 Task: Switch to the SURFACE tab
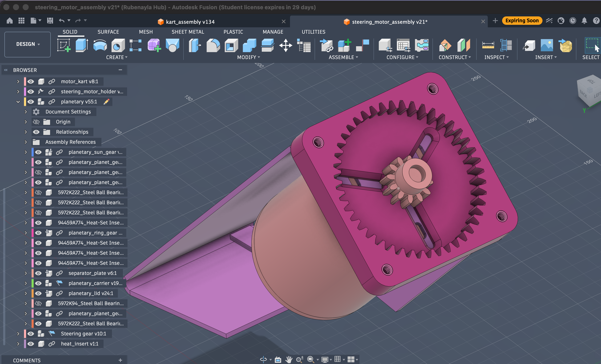click(x=108, y=32)
